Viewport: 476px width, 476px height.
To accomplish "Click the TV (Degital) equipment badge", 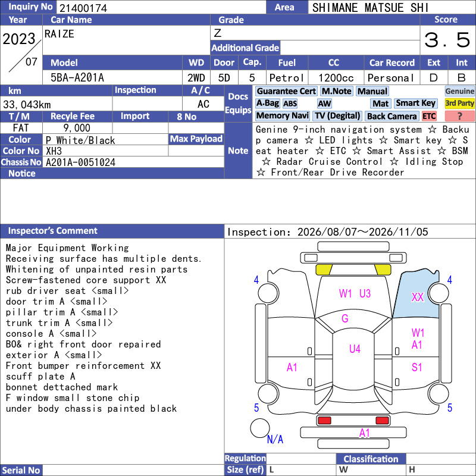I will click(x=337, y=115).
